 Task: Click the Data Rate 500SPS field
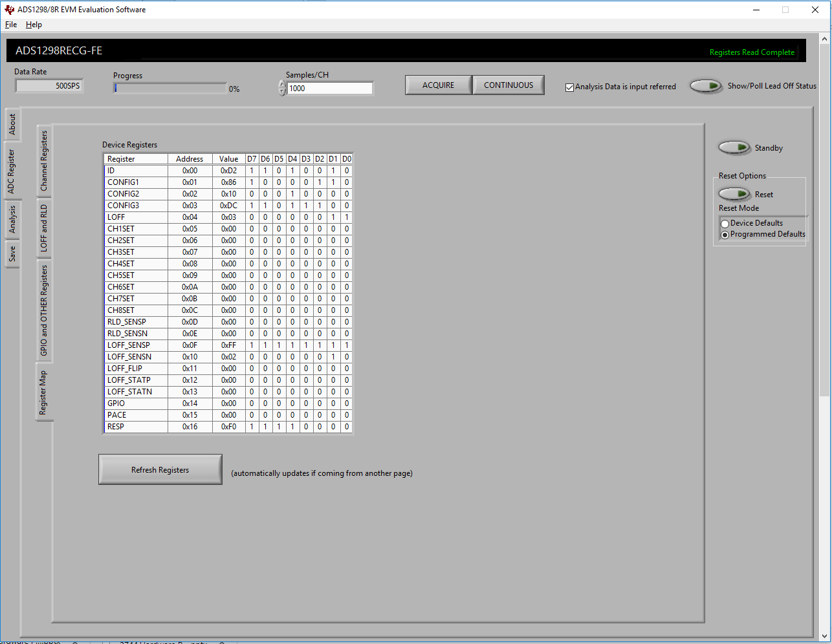click(49, 86)
